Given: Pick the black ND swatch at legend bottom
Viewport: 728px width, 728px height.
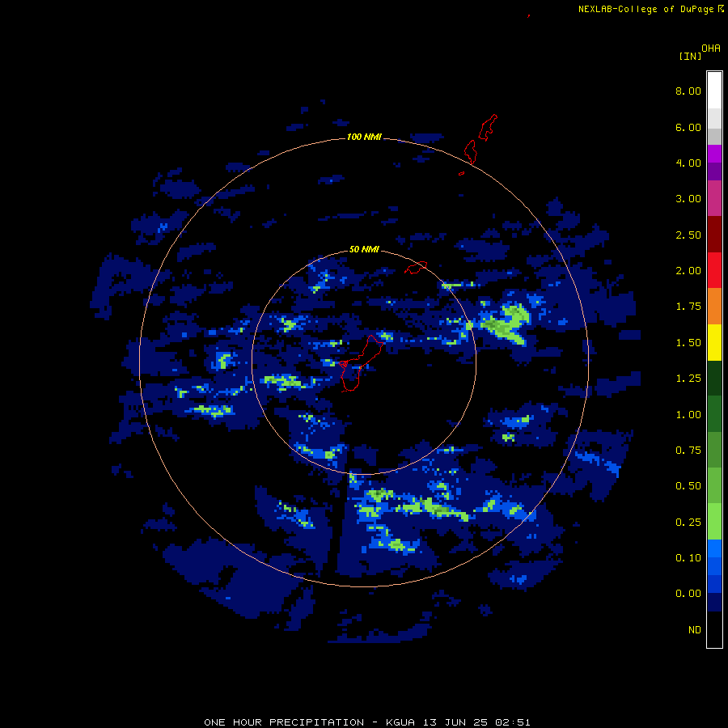Looking at the screenshot, I should click(714, 629).
